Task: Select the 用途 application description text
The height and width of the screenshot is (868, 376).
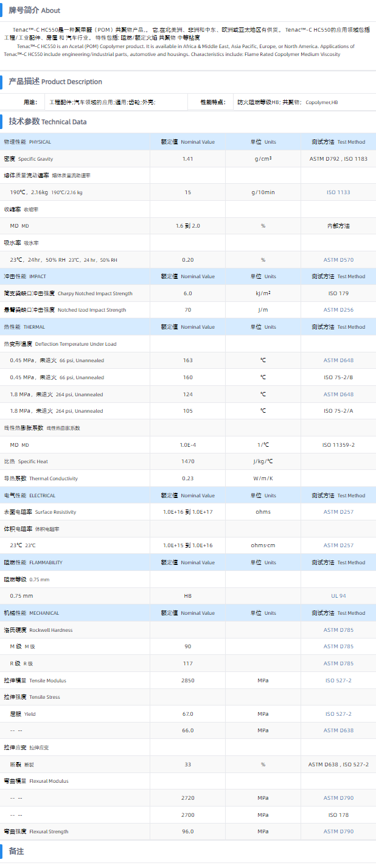Action: [102, 102]
